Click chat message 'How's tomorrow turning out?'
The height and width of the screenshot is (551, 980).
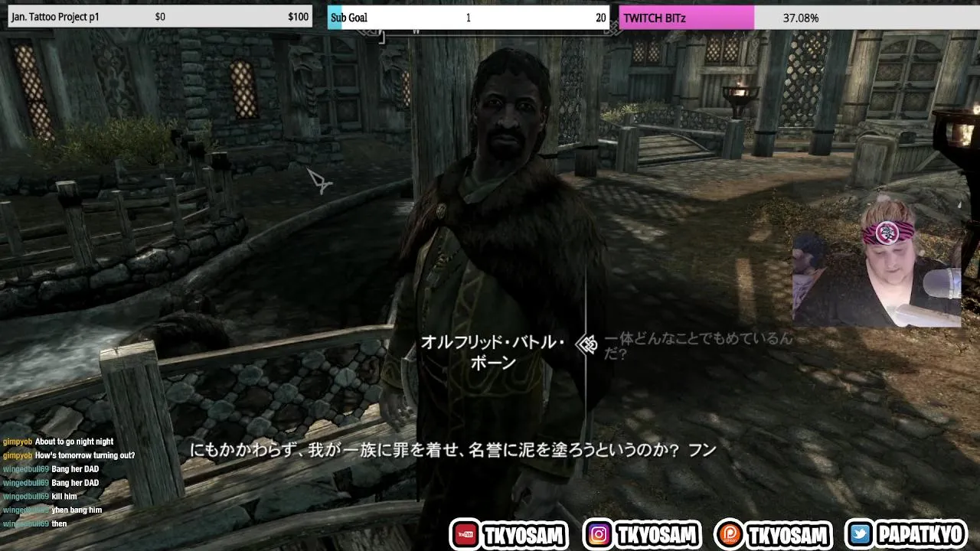85,455
